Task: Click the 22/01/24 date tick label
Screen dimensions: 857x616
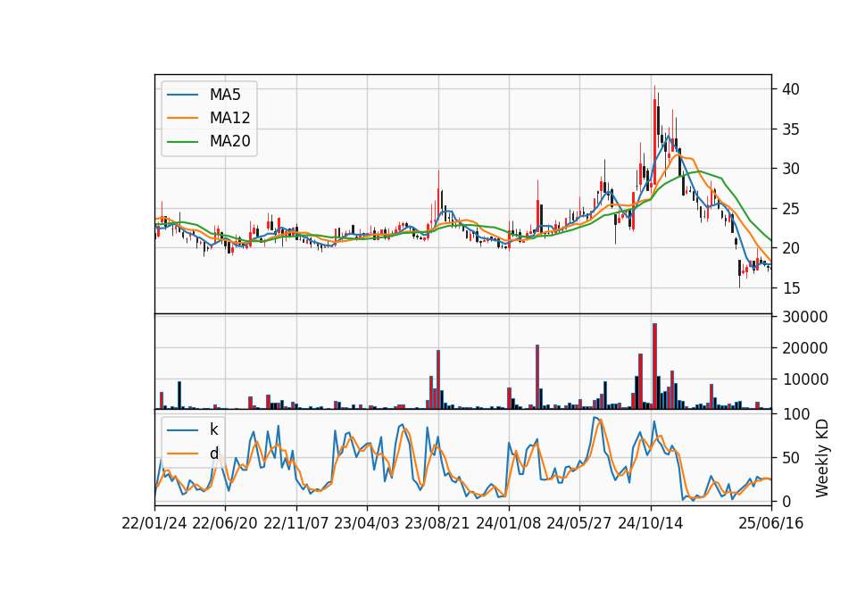Action: click(x=154, y=523)
